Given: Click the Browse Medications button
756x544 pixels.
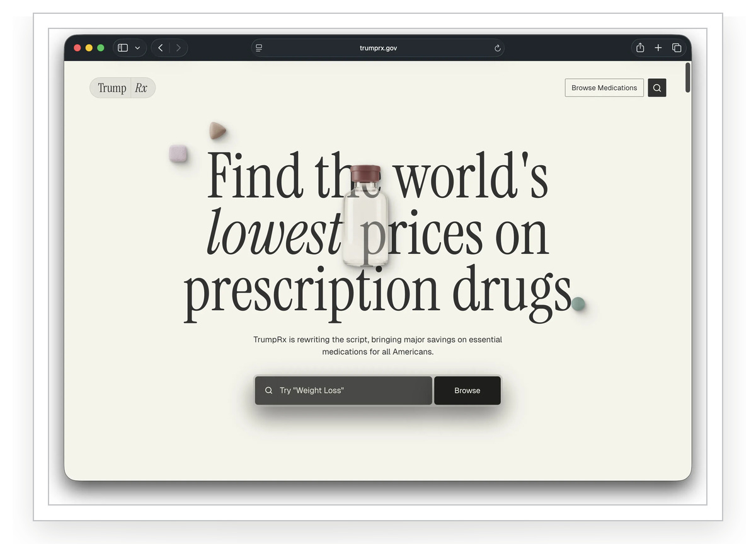Looking at the screenshot, I should tap(604, 88).
